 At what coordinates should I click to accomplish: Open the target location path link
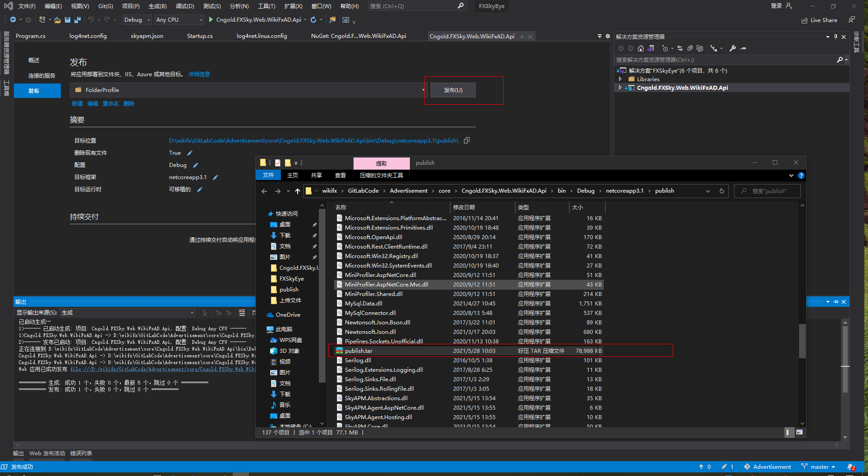[x=313, y=141]
